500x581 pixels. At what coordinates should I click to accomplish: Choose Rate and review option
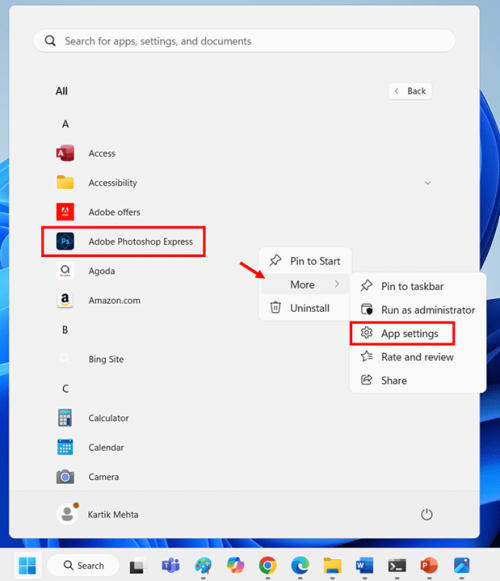(x=418, y=357)
